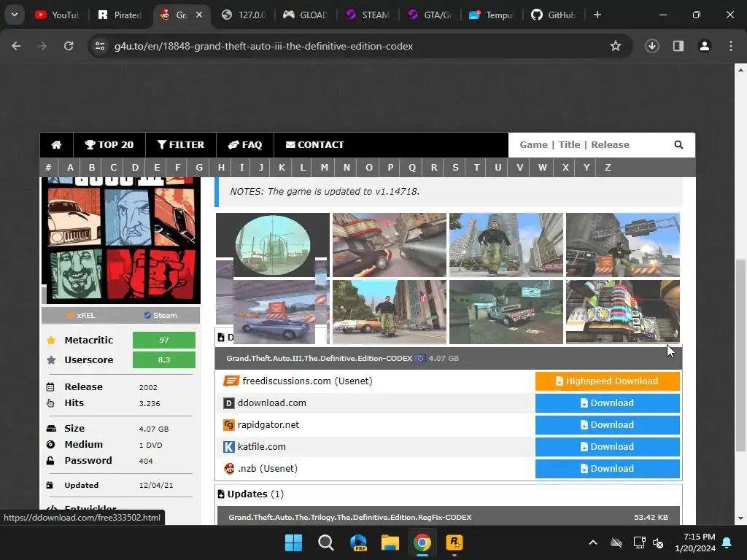This screenshot has width=747, height=560.
Task: Open Chrome downloads icon
Action: coord(652,46)
